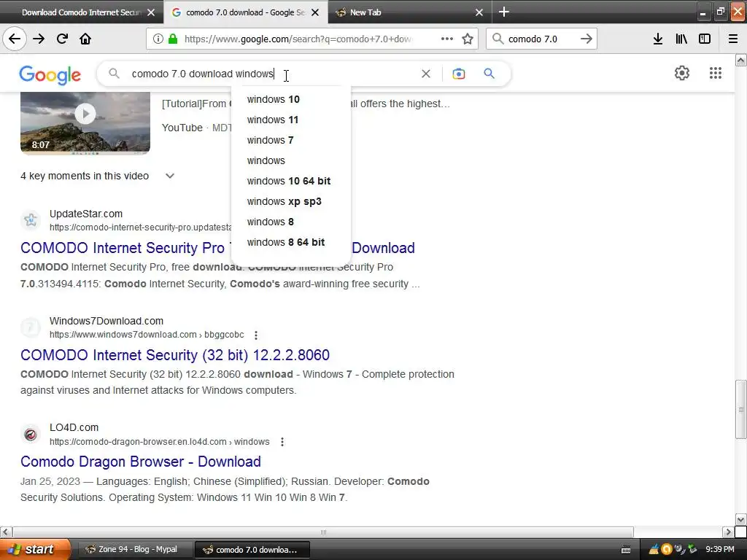Open page actions three-dots menu in address bar
This screenshot has height=560, width=747.
[x=447, y=39]
